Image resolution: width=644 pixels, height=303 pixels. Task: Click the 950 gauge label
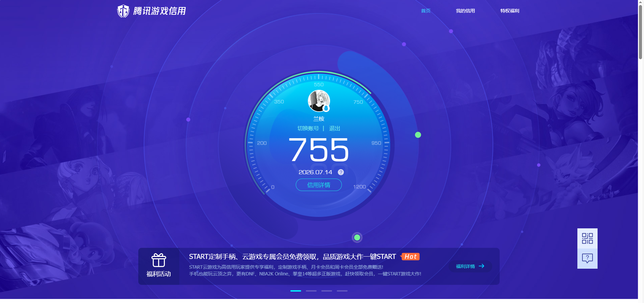tap(376, 143)
